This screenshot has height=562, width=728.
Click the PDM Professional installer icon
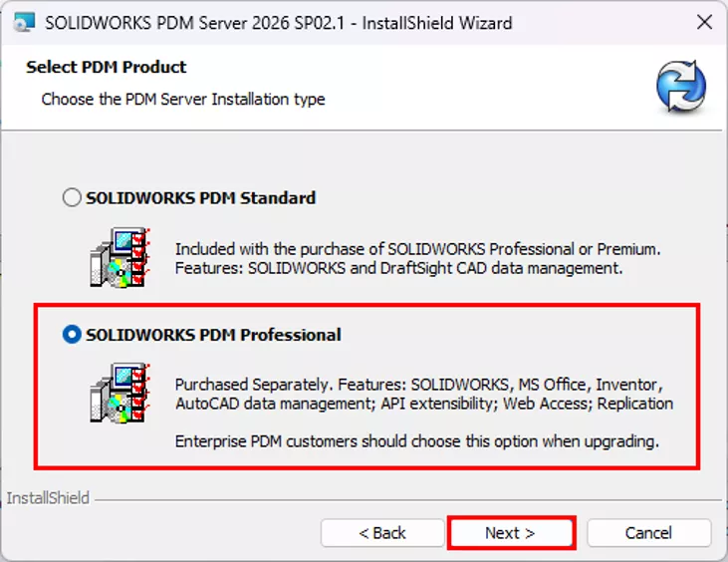click(x=121, y=393)
